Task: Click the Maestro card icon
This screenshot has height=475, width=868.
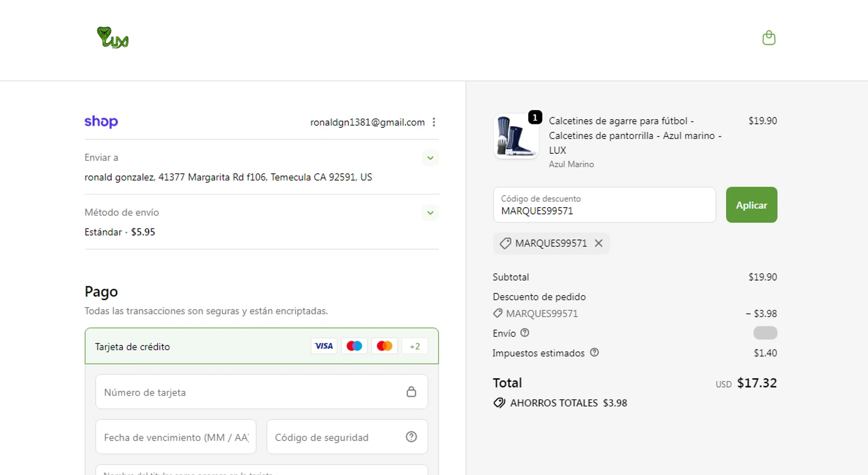Action: 354,346
